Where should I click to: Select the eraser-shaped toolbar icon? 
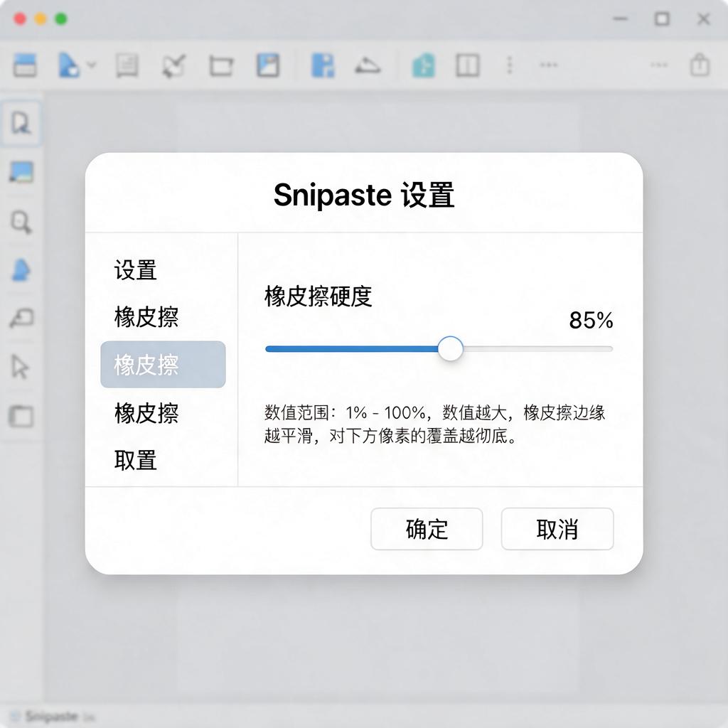click(x=368, y=66)
